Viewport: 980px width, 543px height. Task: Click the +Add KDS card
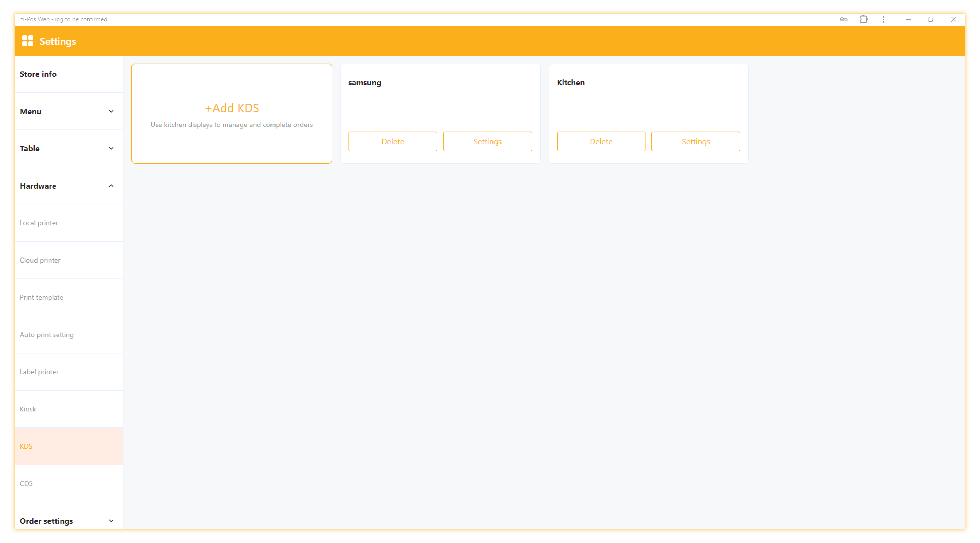point(232,114)
